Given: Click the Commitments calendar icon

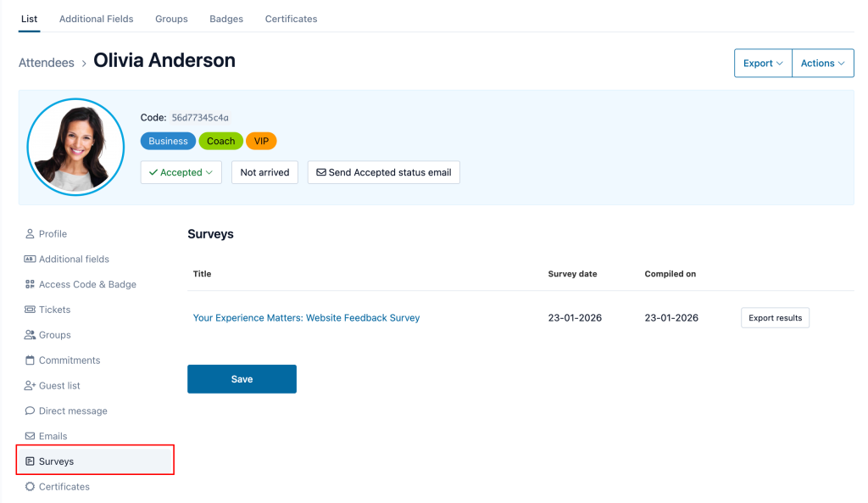Looking at the screenshot, I should [x=30, y=360].
